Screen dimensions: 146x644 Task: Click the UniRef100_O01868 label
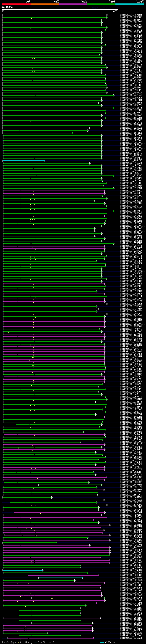131,600
